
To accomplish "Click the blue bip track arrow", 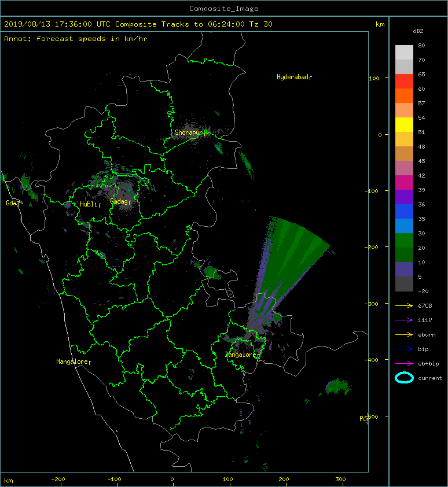I will [x=404, y=349].
